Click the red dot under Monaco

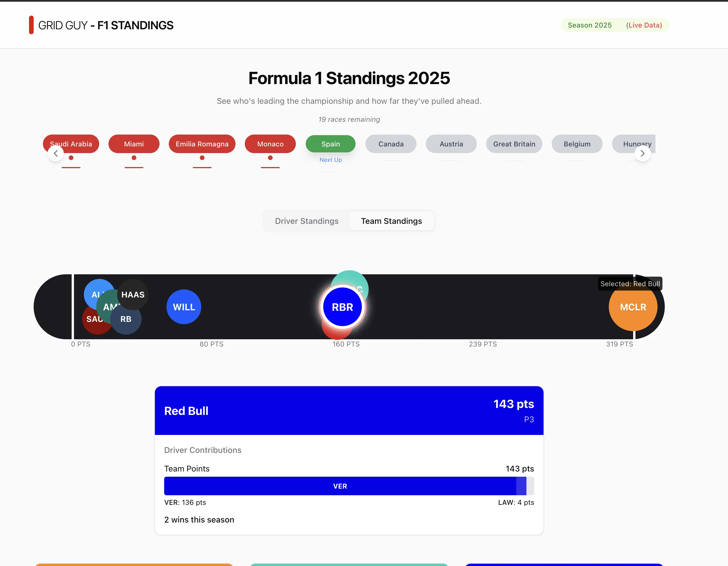point(270,158)
